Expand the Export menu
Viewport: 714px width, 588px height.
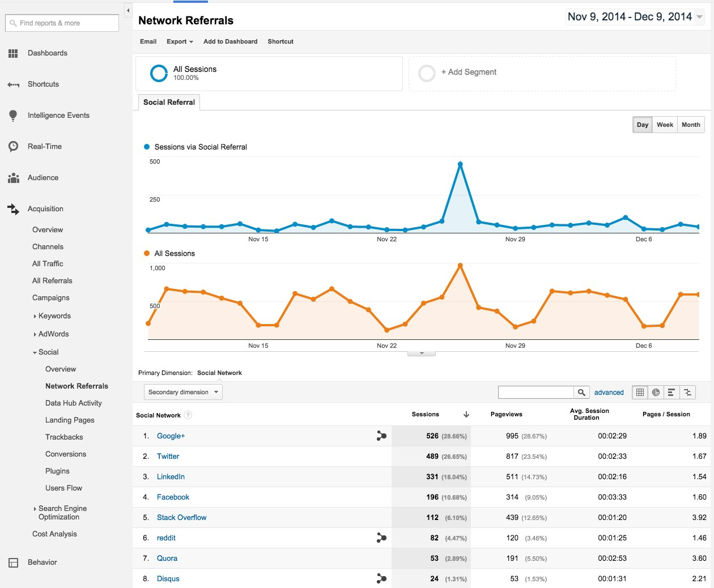[x=180, y=41]
